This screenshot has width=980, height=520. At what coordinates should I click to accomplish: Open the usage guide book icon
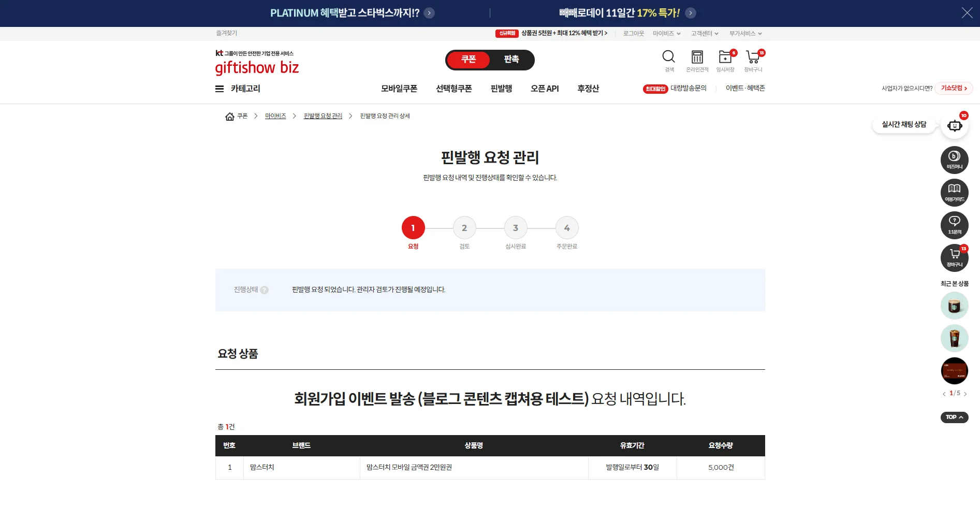tap(954, 192)
